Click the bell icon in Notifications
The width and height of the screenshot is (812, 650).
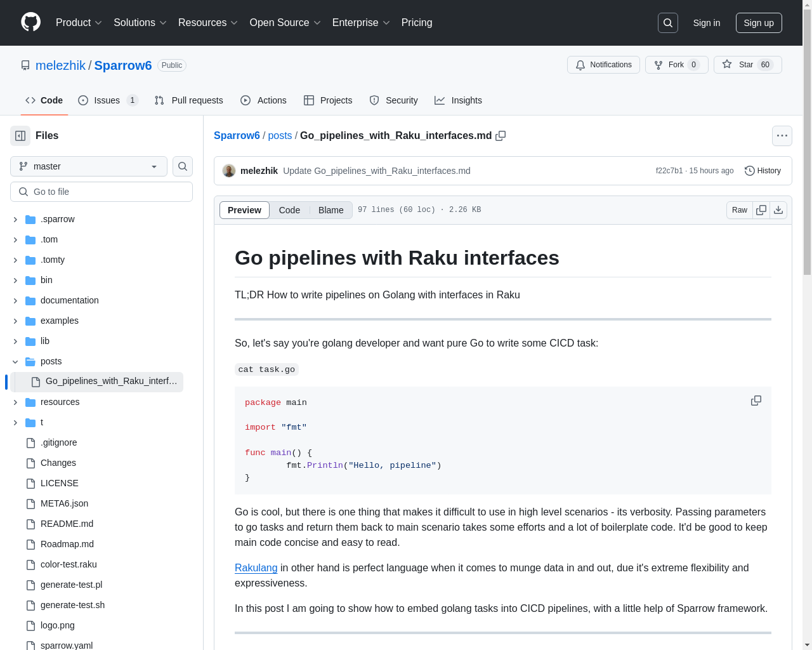click(x=580, y=65)
